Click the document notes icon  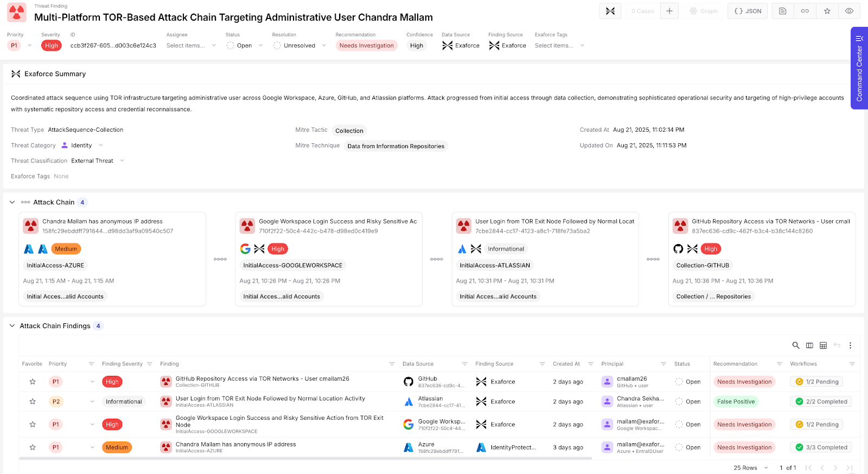pos(783,11)
